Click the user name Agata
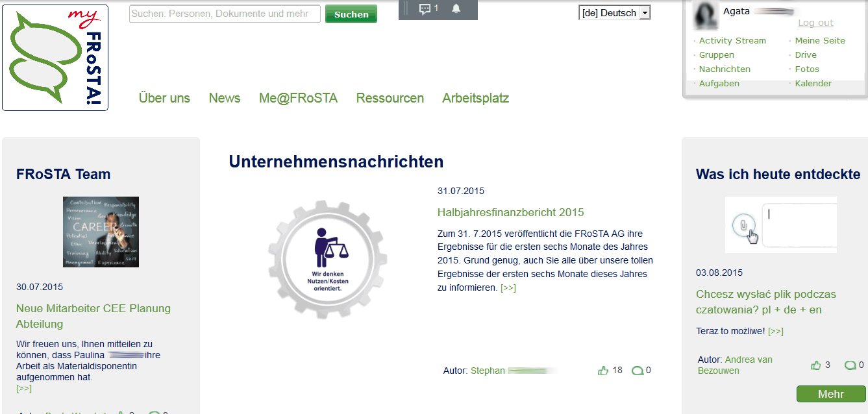 pyautogui.click(x=736, y=11)
